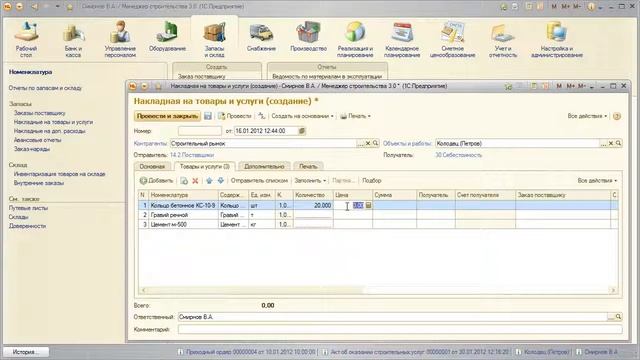The height and width of the screenshot is (360, 640).
Task: Click the magnifier icon in the Контрагенты field
Action: (x=375, y=143)
